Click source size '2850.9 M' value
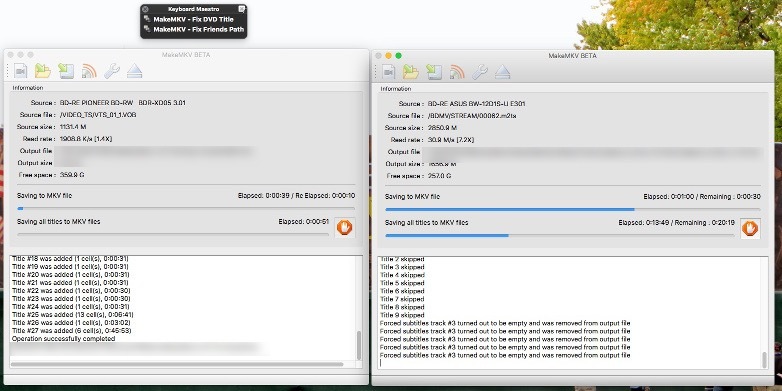Screen dimensions: 782x391 (x=442, y=128)
